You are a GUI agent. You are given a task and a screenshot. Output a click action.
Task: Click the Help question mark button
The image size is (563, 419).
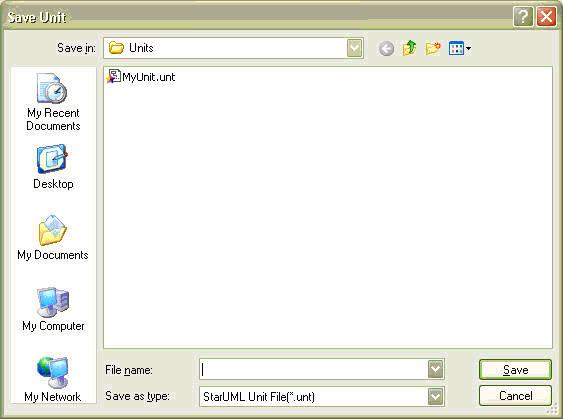point(523,16)
